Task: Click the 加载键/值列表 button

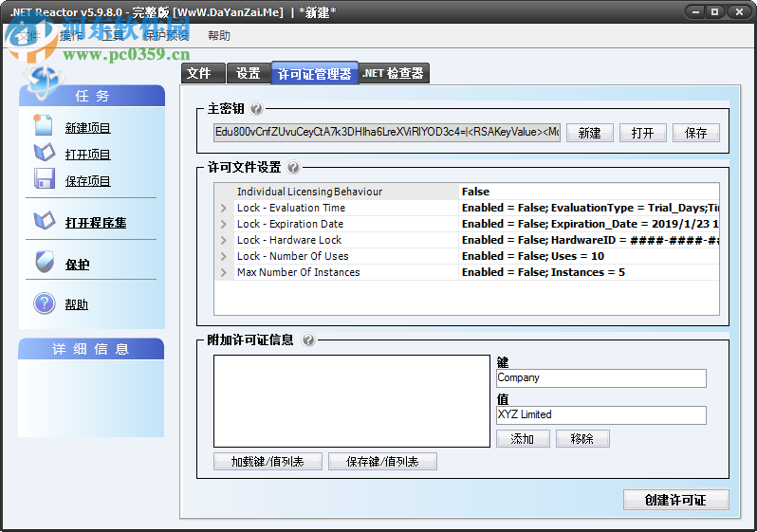Action: click(268, 462)
